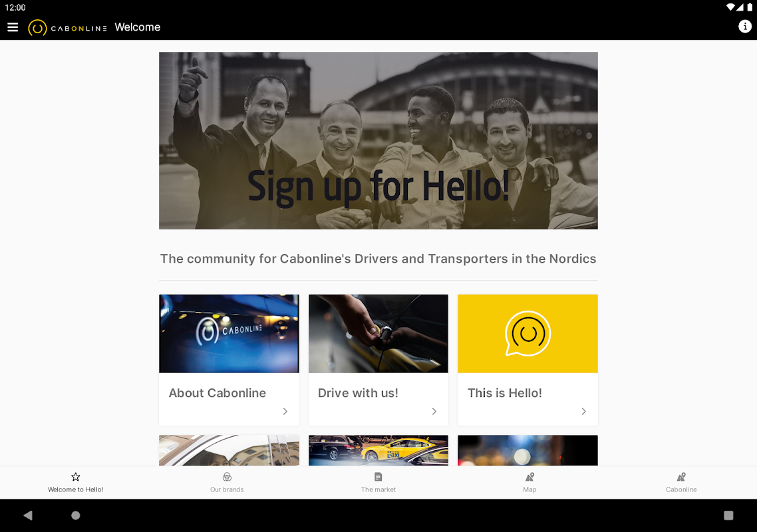757x532 pixels.
Task: Expand This is Hello! card chevron
Action: [583, 412]
